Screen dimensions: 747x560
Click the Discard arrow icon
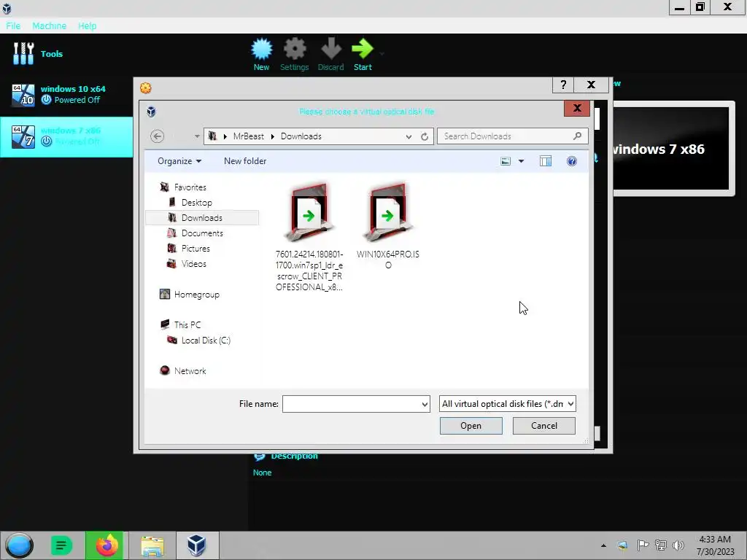pyautogui.click(x=331, y=49)
